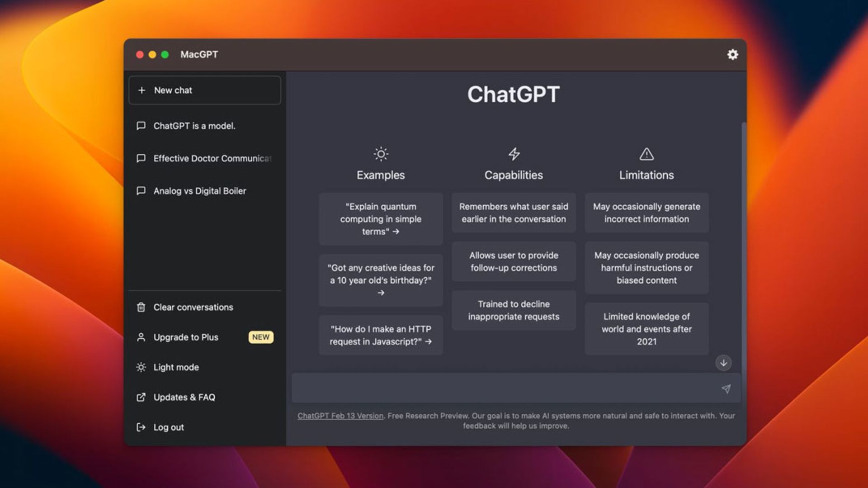Click 'May occasionally generate incorrect information' card

point(646,213)
